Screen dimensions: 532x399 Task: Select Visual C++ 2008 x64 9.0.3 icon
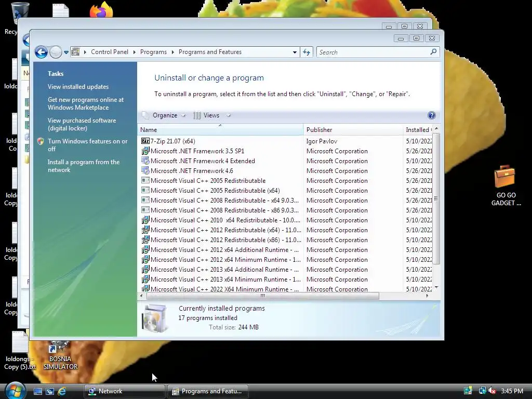point(145,200)
